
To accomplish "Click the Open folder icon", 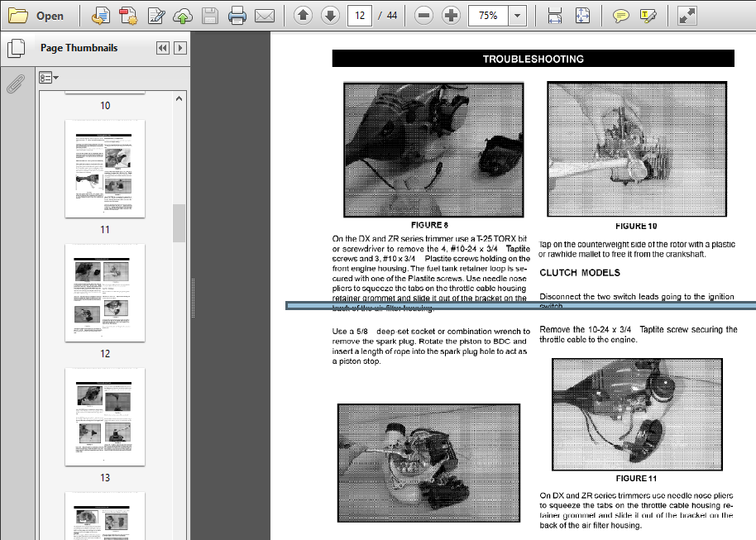I will pos(18,16).
